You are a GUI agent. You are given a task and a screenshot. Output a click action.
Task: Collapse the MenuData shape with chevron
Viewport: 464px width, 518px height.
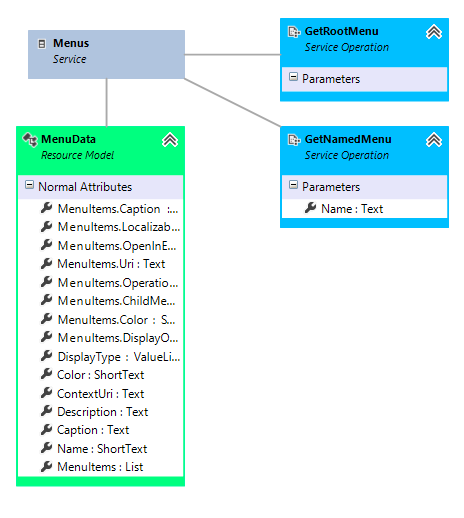pyautogui.click(x=170, y=140)
